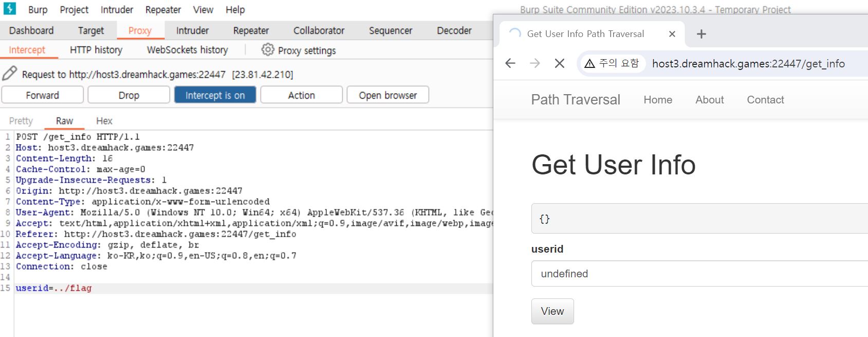Switch to the Collaborator tab
The image size is (868, 337).
tap(319, 30)
